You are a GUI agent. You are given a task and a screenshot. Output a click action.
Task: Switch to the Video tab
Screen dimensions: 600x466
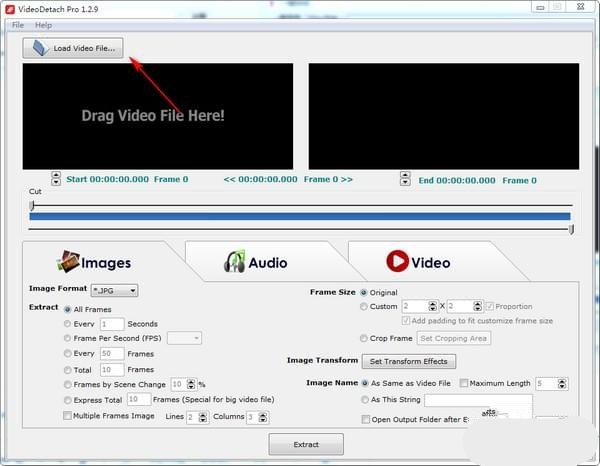(x=418, y=262)
